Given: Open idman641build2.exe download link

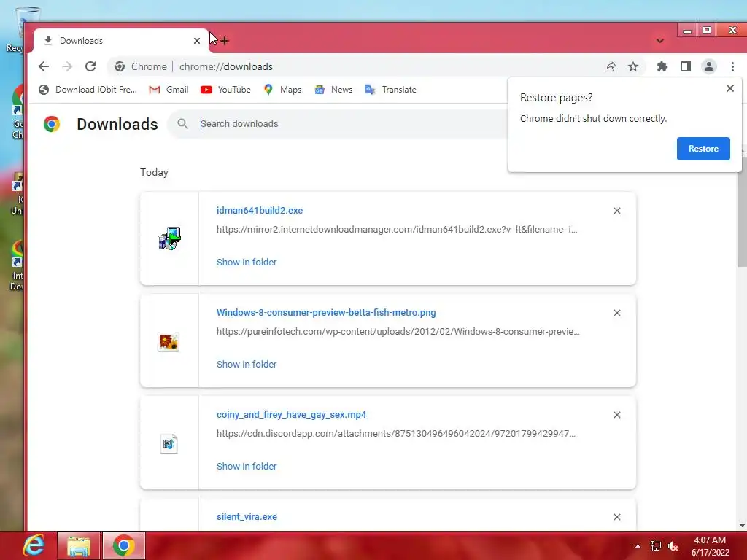Looking at the screenshot, I should click(260, 211).
